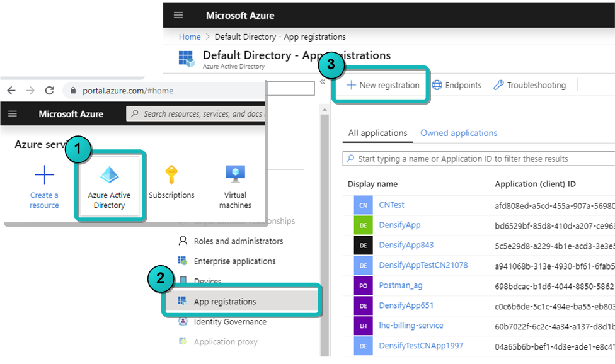Click the green DE avatar for DensifyApp
Viewport: 615px width, 364px height.
(x=363, y=225)
